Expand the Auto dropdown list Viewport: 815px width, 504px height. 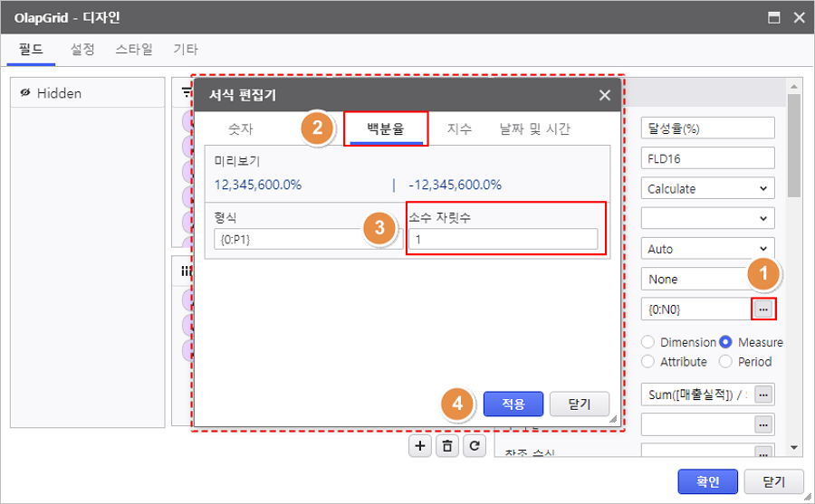tap(708, 249)
